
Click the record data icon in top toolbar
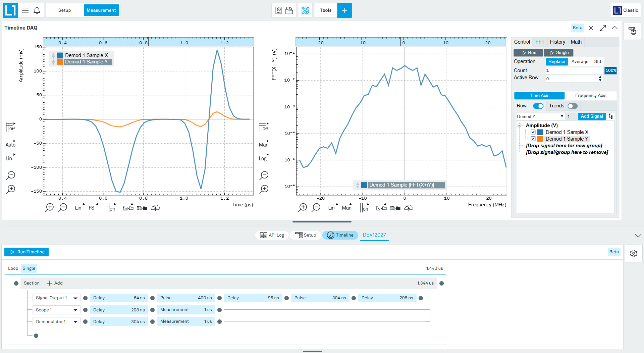click(279, 10)
